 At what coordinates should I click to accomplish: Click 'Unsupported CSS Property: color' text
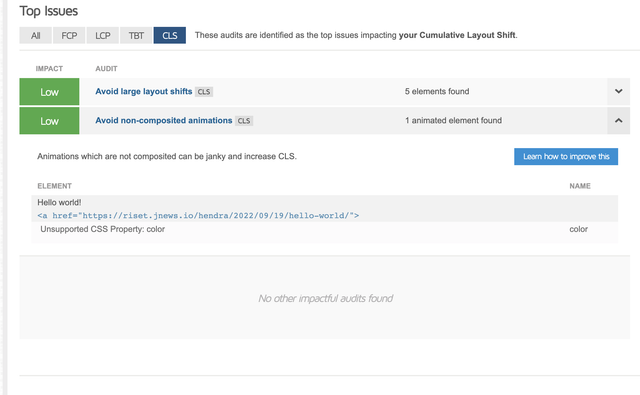tap(102, 229)
